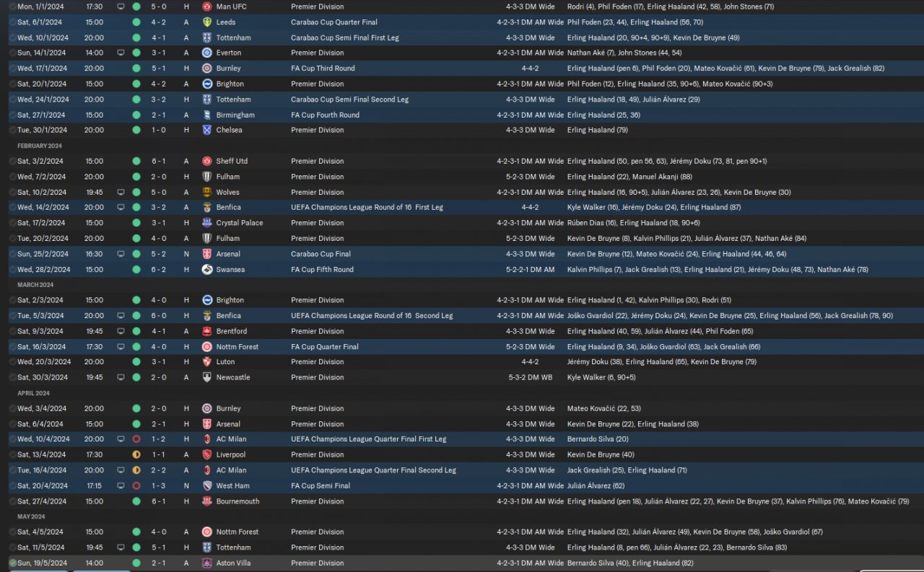Click scorer Bernardo Silva (20)
This screenshot has width=924, height=572.
pos(598,439)
